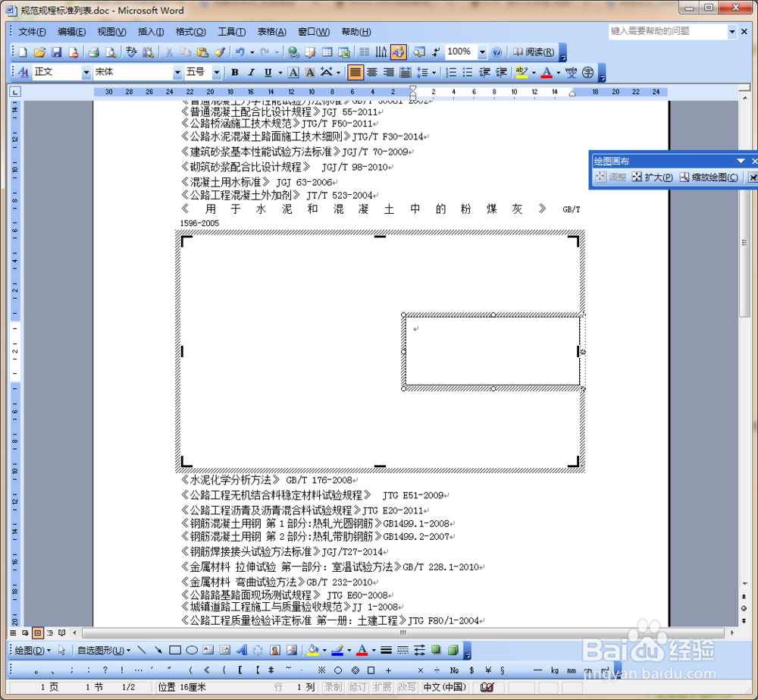This screenshot has width=758, height=700.
Task: Create a new blank document
Action: pyautogui.click(x=23, y=52)
